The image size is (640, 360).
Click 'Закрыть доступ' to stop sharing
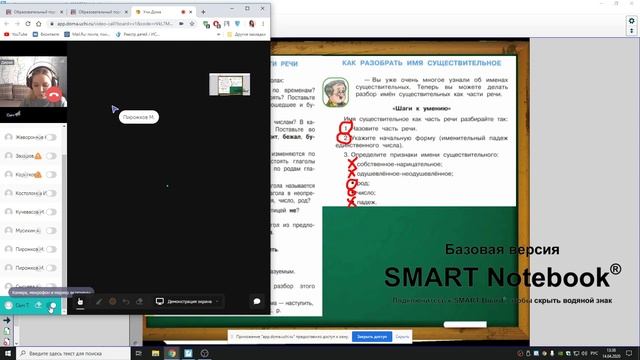coord(372,337)
